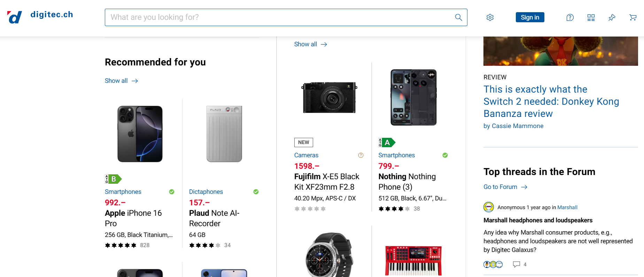Open the Marshall forum category link
This screenshot has height=277, width=644.
(x=567, y=207)
